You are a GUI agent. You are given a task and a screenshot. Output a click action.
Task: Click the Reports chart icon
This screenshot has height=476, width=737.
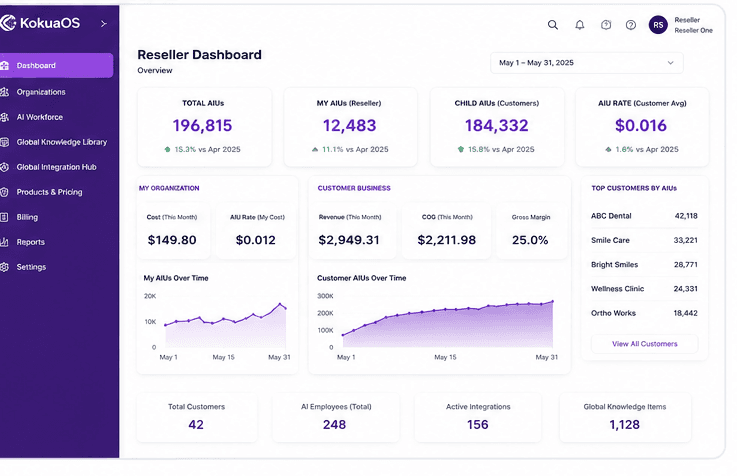[5, 242]
